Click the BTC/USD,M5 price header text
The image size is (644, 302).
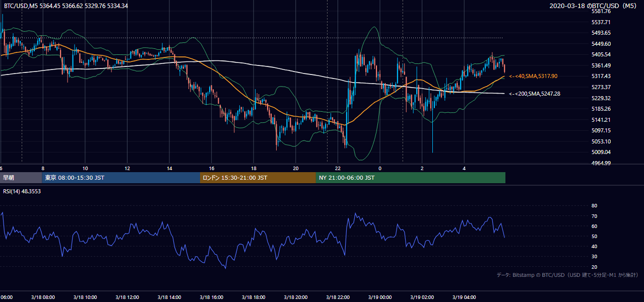(x=66, y=6)
